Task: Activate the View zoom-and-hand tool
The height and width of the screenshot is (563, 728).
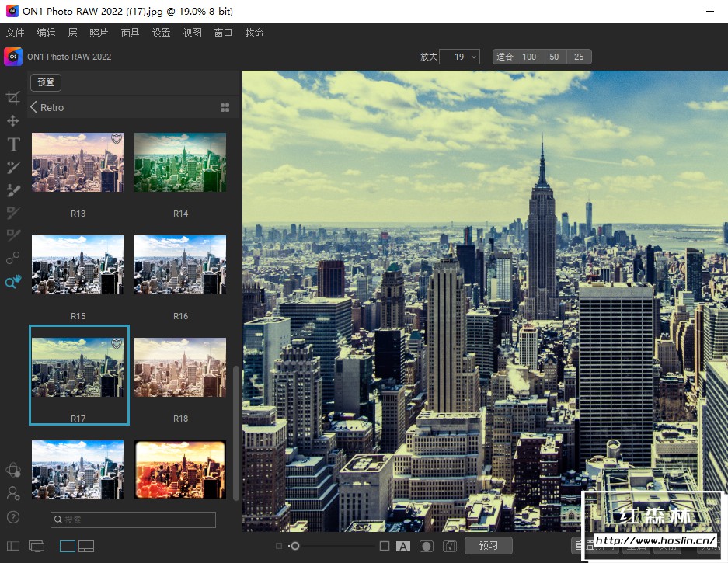Action: pyautogui.click(x=13, y=283)
